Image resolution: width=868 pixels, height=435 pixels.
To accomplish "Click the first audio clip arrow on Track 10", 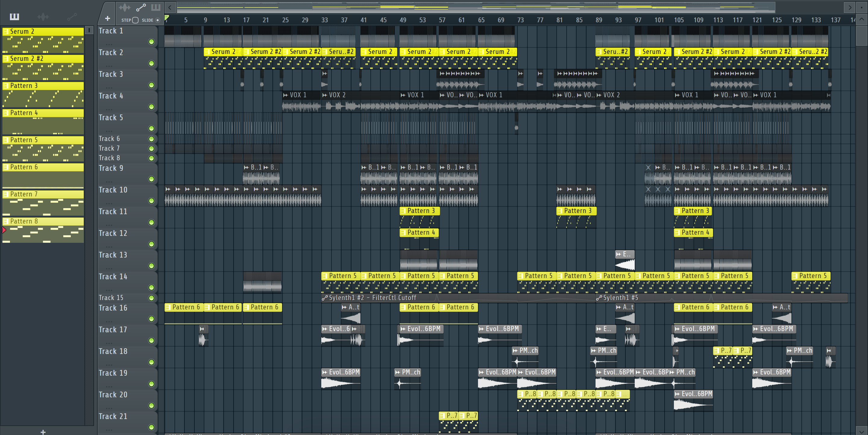I will tap(168, 189).
